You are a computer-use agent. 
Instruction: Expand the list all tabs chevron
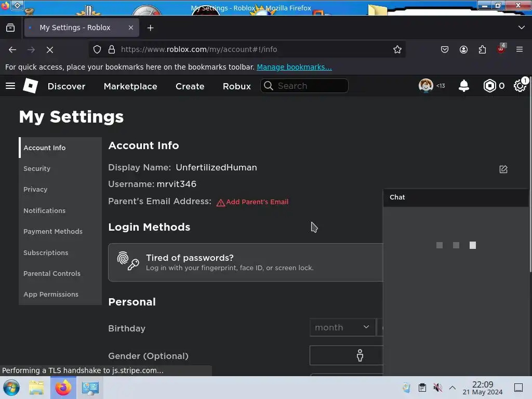coord(522,28)
